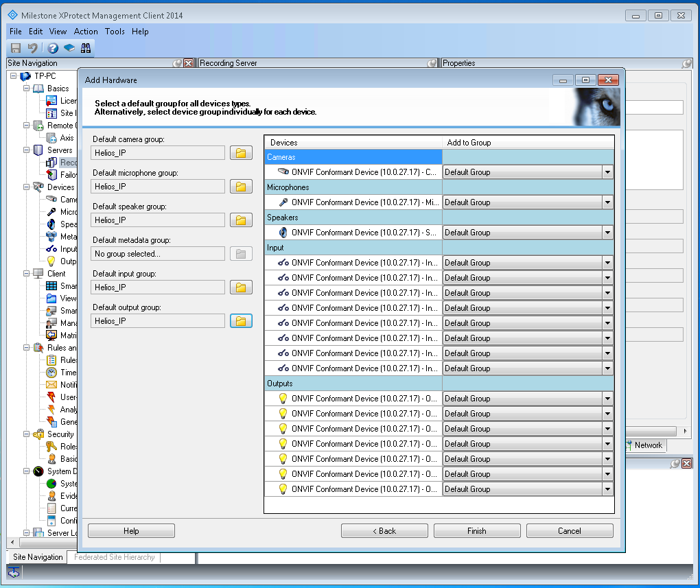The image size is (700, 588).
Task: Browse folder for default input group
Action: pyautogui.click(x=241, y=287)
